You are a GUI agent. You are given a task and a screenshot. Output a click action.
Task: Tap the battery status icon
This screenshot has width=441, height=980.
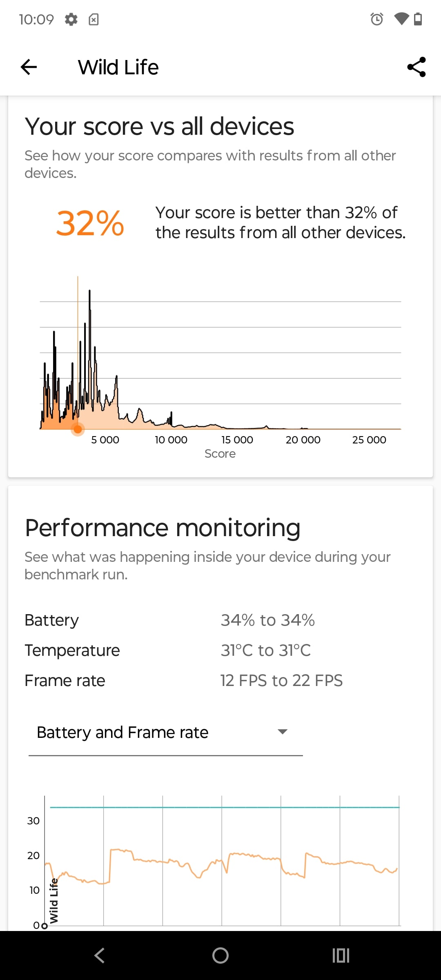pyautogui.click(x=418, y=19)
